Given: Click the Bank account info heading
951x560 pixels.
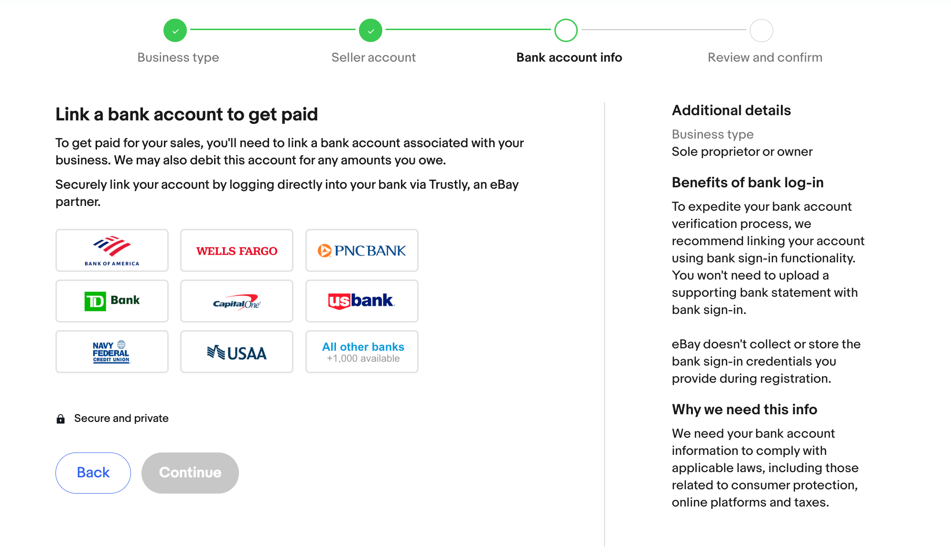Looking at the screenshot, I should tap(569, 57).
